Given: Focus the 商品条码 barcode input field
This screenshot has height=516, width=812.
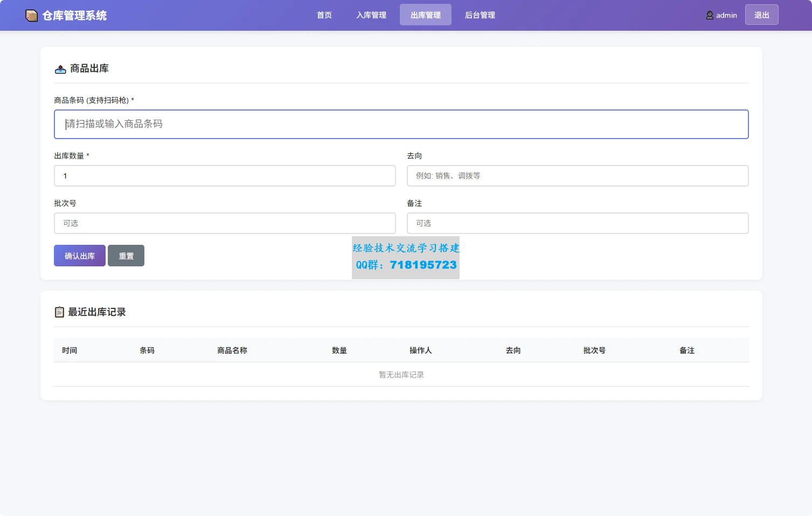Looking at the screenshot, I should pos(401,124).
